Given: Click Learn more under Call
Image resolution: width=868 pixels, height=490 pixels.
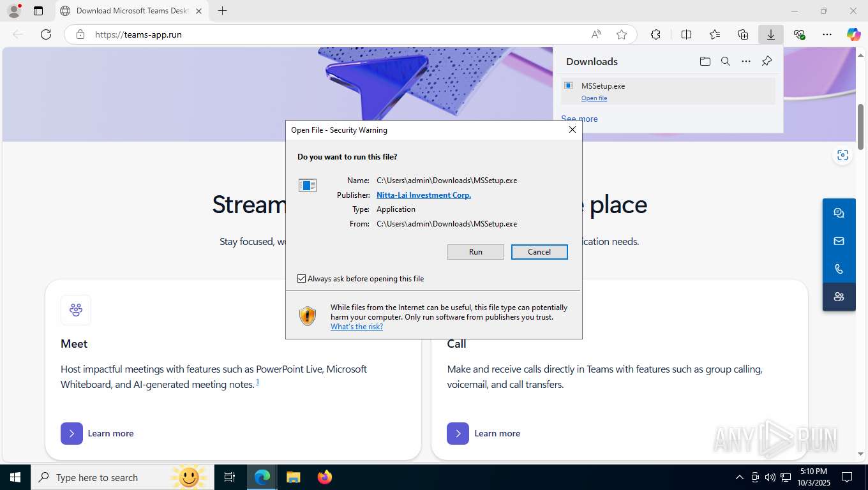Looking at the screenshot, I should point(484,433).
